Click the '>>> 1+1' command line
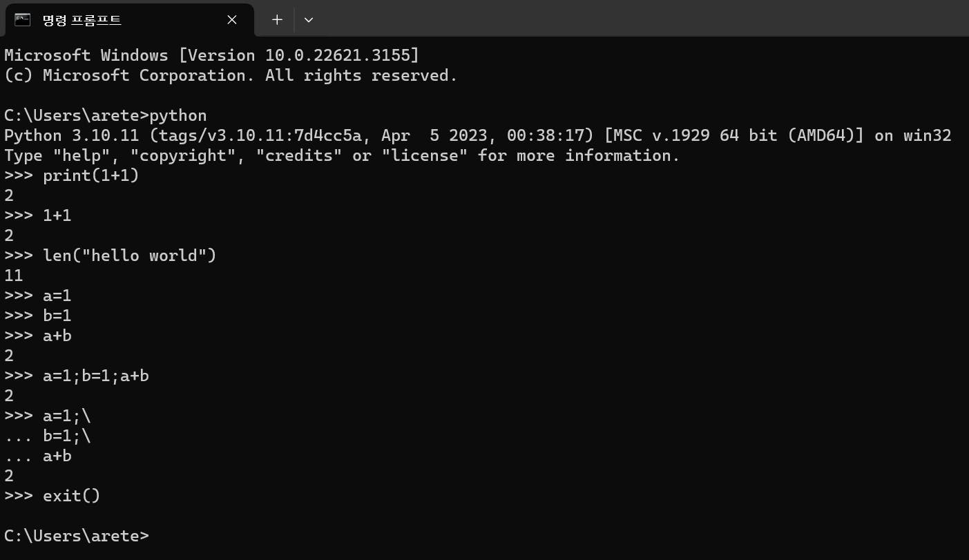The height and width of the screenshot is (560, 969). (x=38, y=215)
